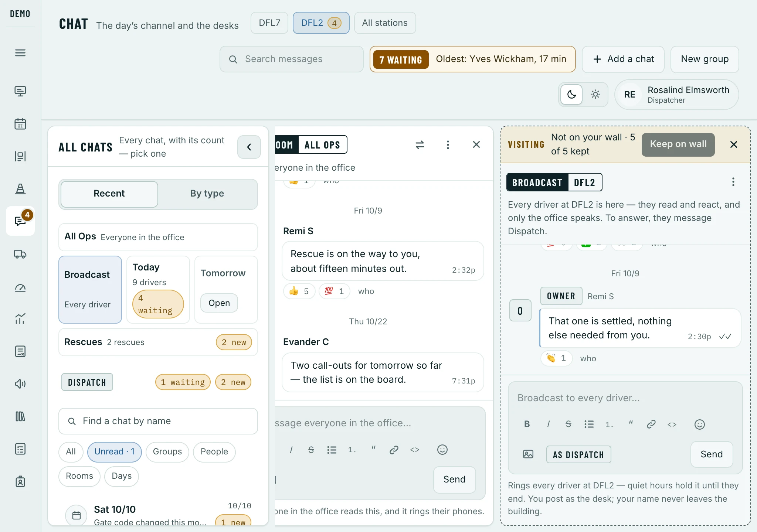
Task: Switch to dark mode moon toggle
Action: [572, 95]
